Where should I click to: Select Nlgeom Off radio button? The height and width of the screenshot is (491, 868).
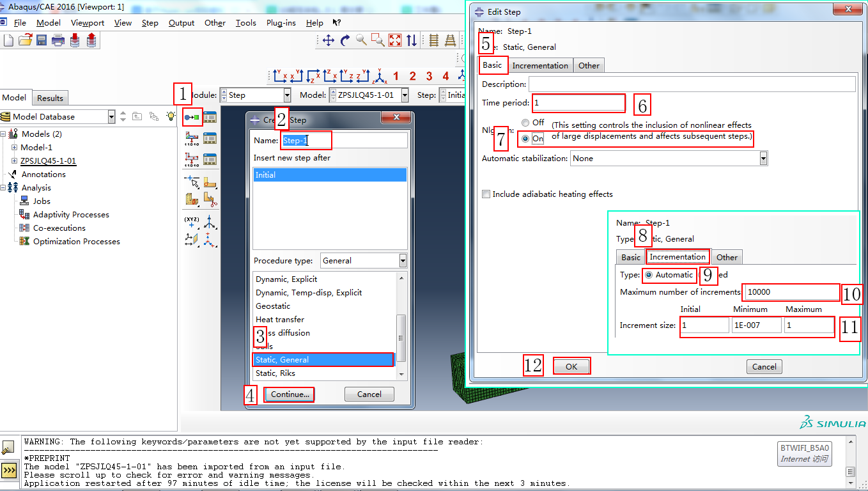525,122
